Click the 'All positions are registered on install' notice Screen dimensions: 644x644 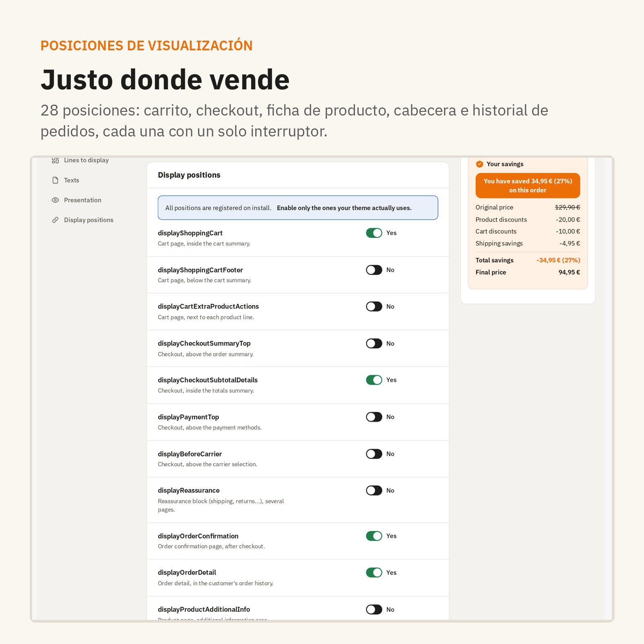click(x=298, y=208)
